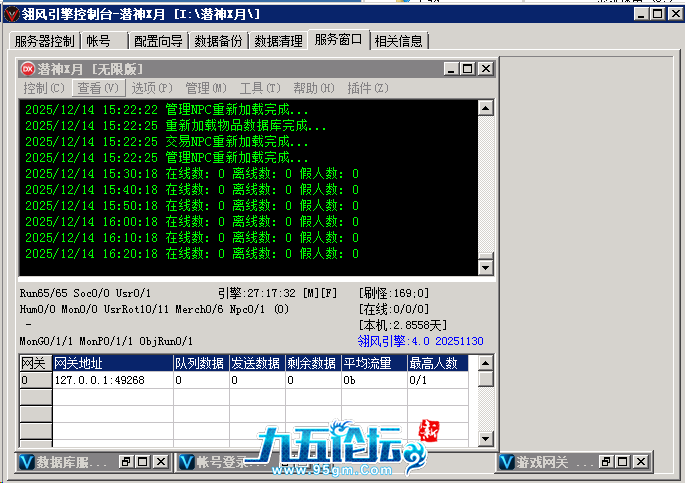Viewport: 685px width, 483px height.
Task: Click log scrollbar up arrow
Action: click(486, 108)
